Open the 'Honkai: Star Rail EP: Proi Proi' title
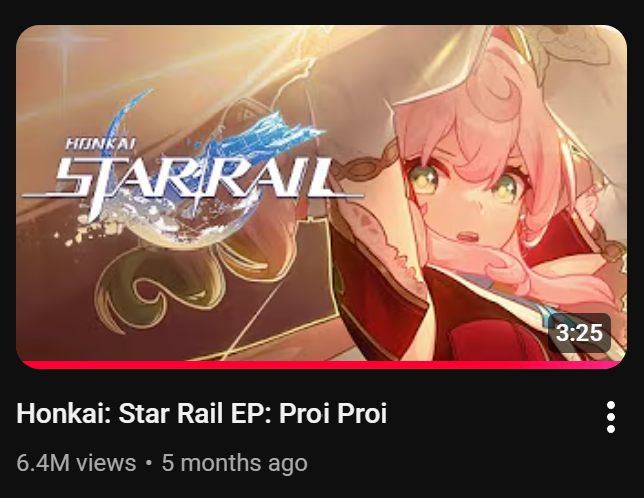The image size is (644, 498). pyautogui.click(x=201, y=413)
